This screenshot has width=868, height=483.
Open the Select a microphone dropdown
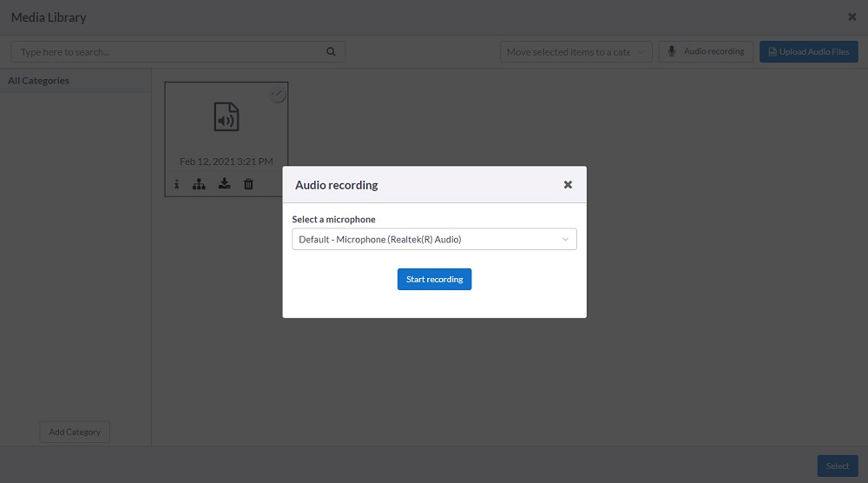tap(434, 239)
